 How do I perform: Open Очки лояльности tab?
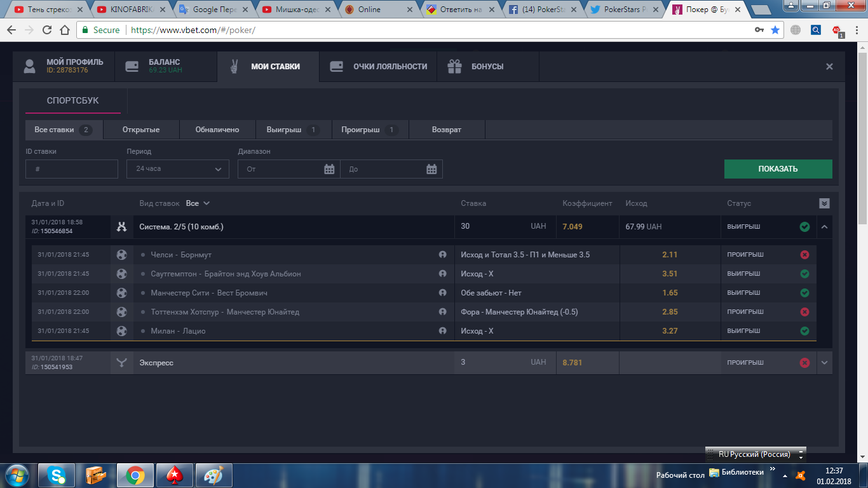(378, 66)
